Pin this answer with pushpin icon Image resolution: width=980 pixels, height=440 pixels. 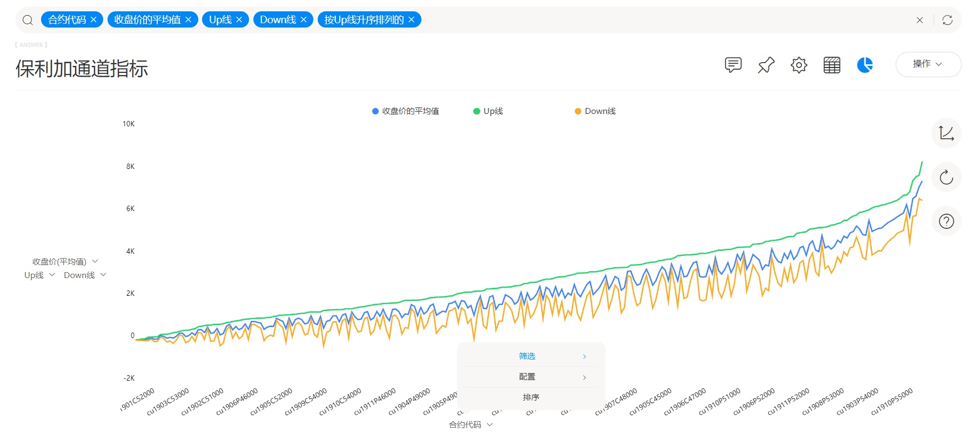(x=766, y=65)
